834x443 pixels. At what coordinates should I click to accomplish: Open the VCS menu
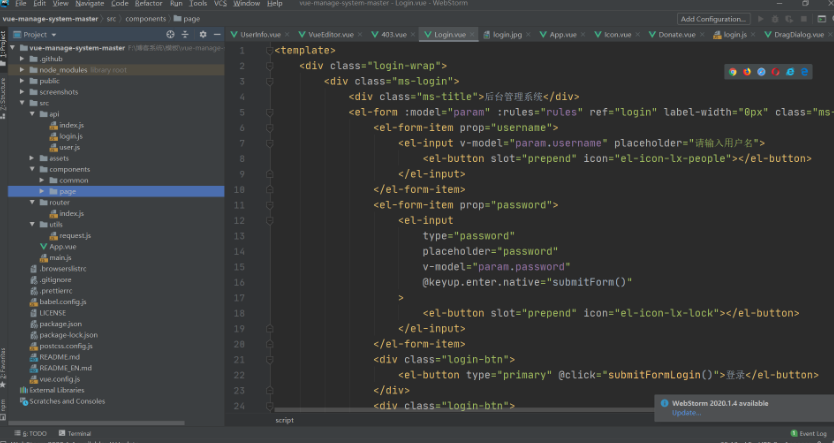[220, 3]
